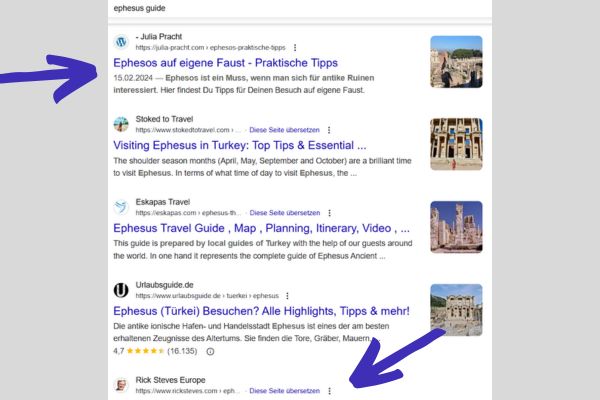Open Ephesus (Türkei) Besuchen? Alle Highlights link

261,311
